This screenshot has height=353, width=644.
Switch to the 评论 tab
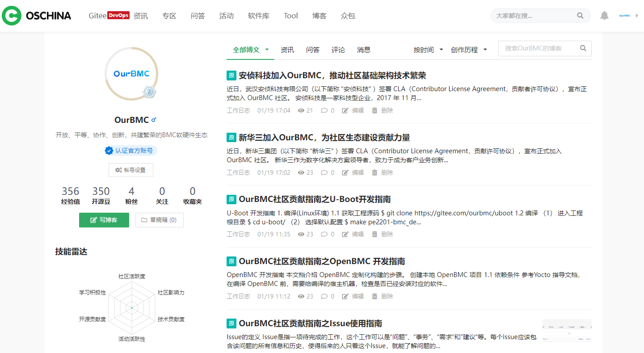click(x=338, y=50)
